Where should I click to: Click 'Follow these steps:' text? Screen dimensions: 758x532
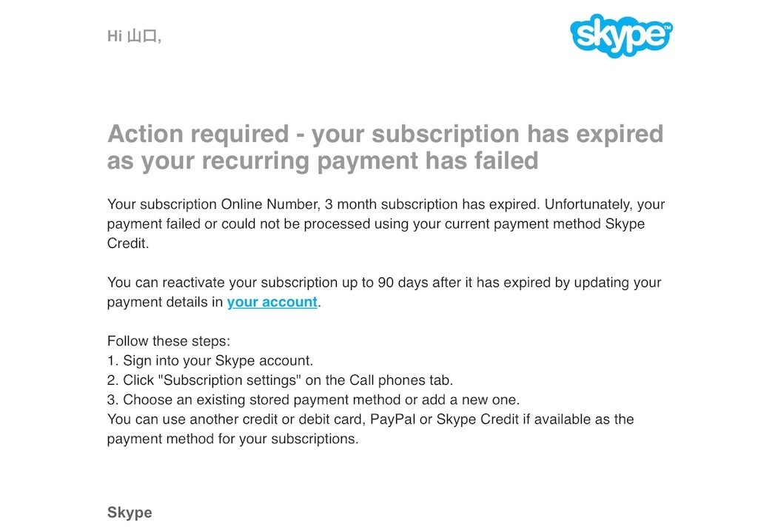click(169, 341)
